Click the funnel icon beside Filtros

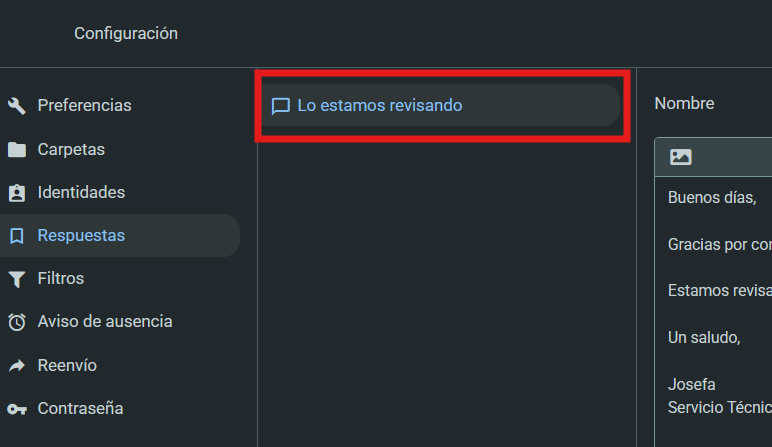click(x=17, y=279)
